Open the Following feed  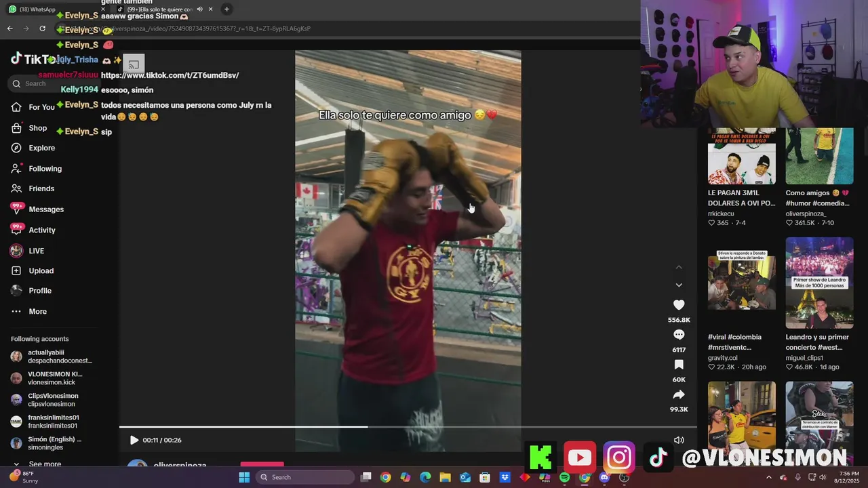coord(37,169)
